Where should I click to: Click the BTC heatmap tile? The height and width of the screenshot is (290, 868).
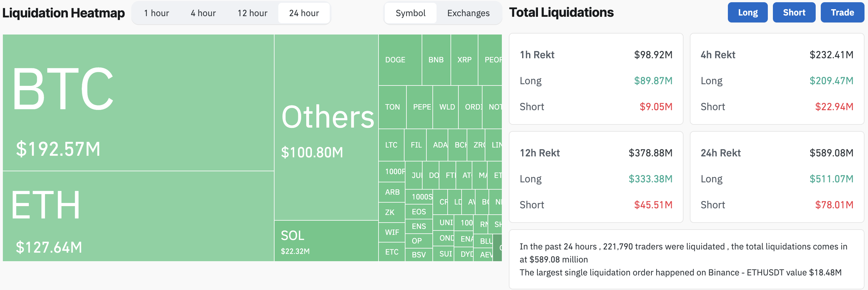click(x=138, y=103)
